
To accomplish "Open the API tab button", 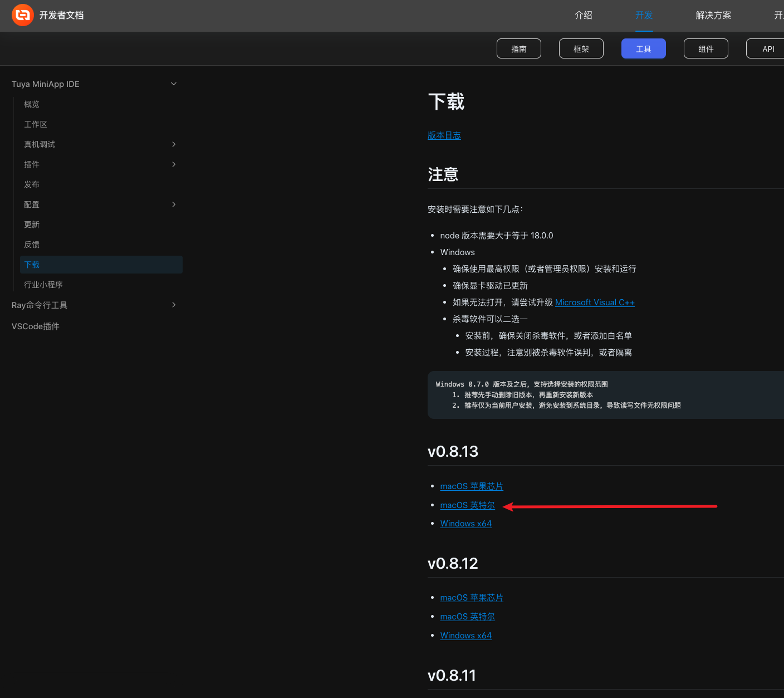I will [768, 48].
